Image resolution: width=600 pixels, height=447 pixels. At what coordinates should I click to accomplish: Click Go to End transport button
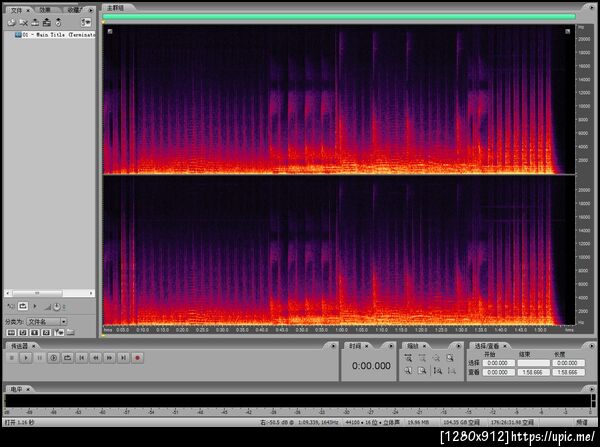(123, 358)
